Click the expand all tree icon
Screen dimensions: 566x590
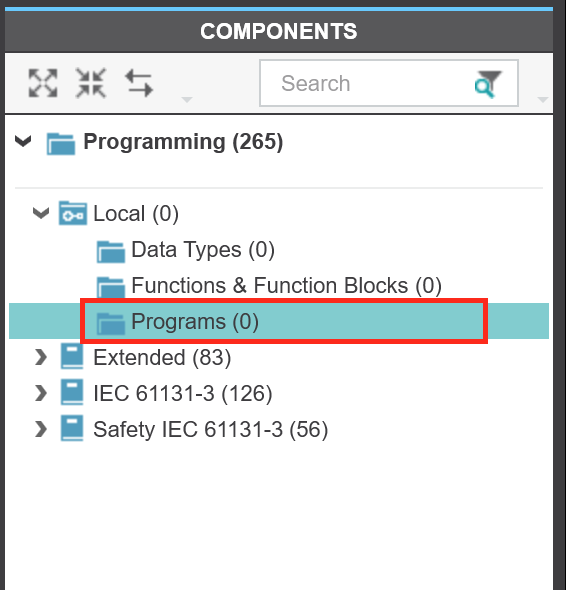click(x=43, y=83)
